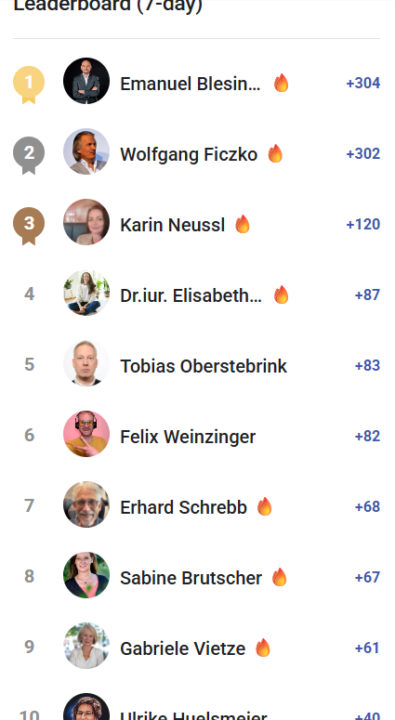Image resolution: width=395 pixels, height=720 pixels.
Task: Click the +304 points score
Action: [x=363, y=83]
